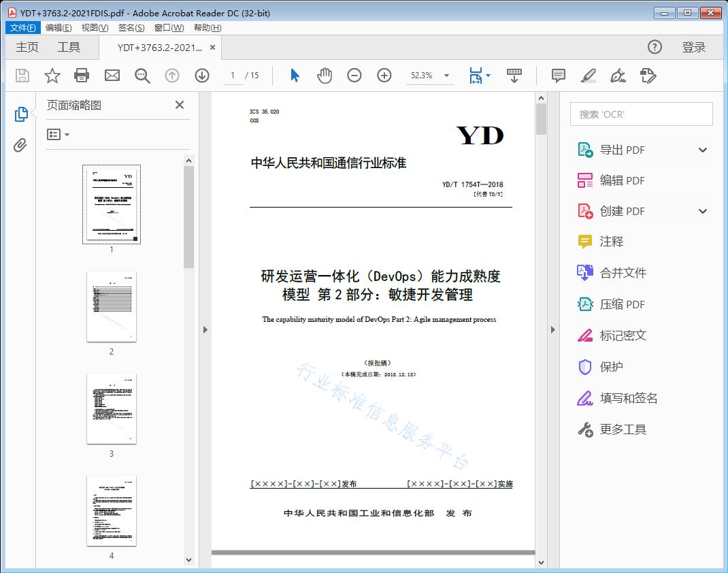
Task: Zoom out using the minus icon
Action: [x=354, y=76]
